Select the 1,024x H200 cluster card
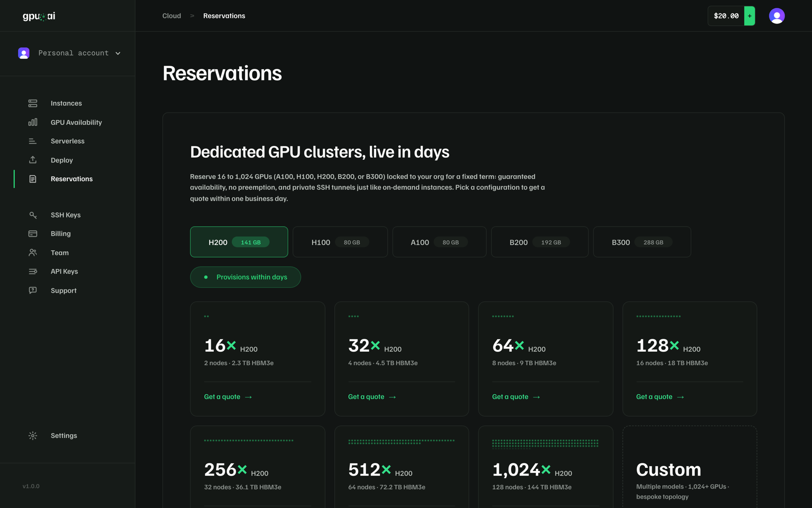812x508 pixels. [x=545, y=467]
